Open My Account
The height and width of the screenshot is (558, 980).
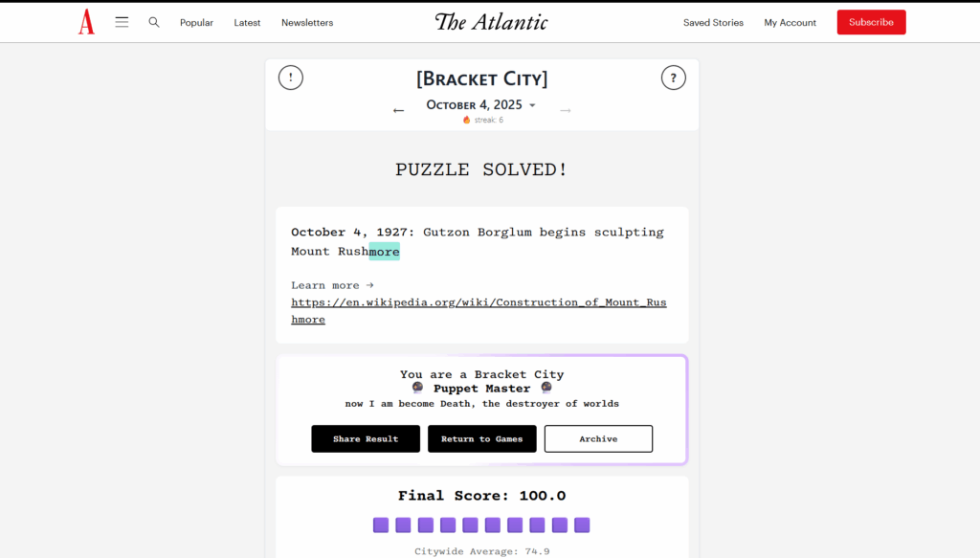[790, 22]
